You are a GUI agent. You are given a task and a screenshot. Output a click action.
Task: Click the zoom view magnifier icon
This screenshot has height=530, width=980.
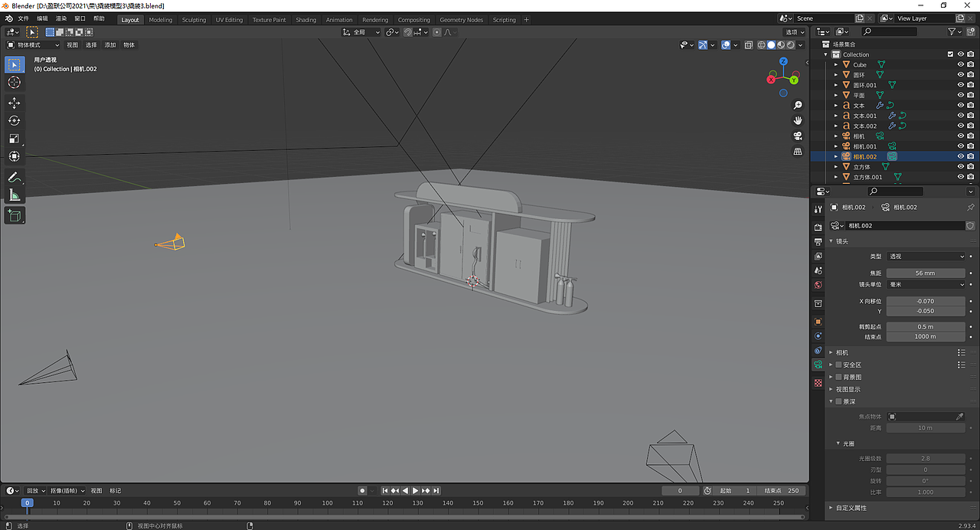(x=798, y=105)
